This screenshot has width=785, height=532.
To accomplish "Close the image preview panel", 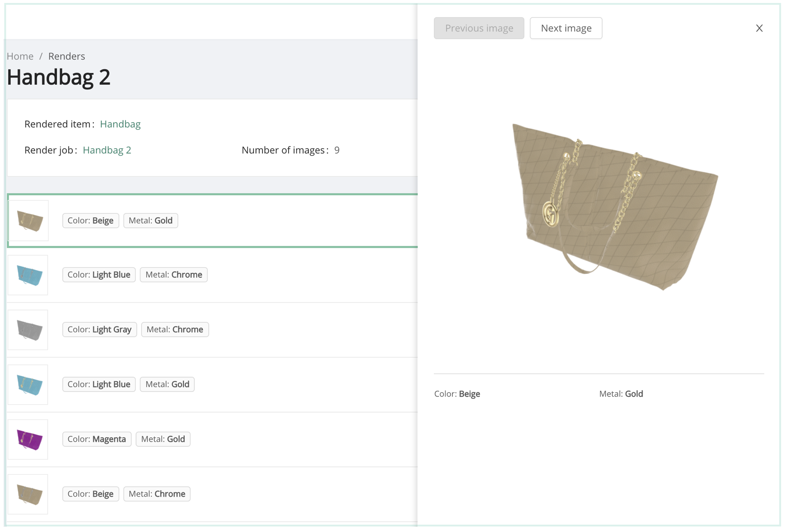I will (759, 28).
